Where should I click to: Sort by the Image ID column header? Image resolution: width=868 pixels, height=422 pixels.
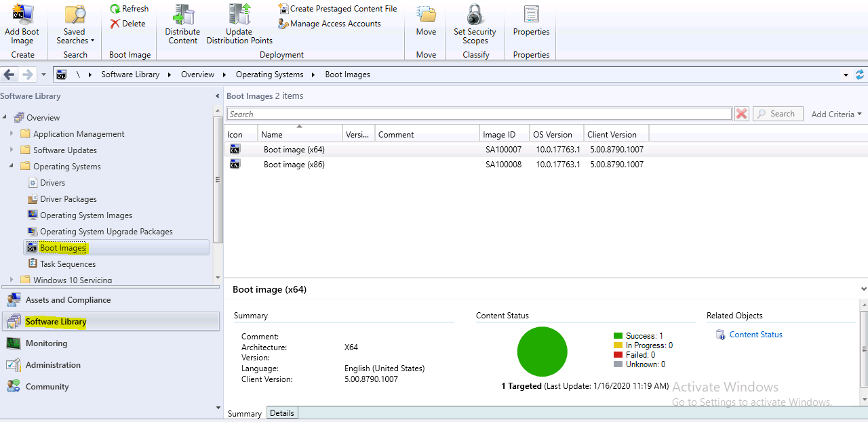coord(504,133)
